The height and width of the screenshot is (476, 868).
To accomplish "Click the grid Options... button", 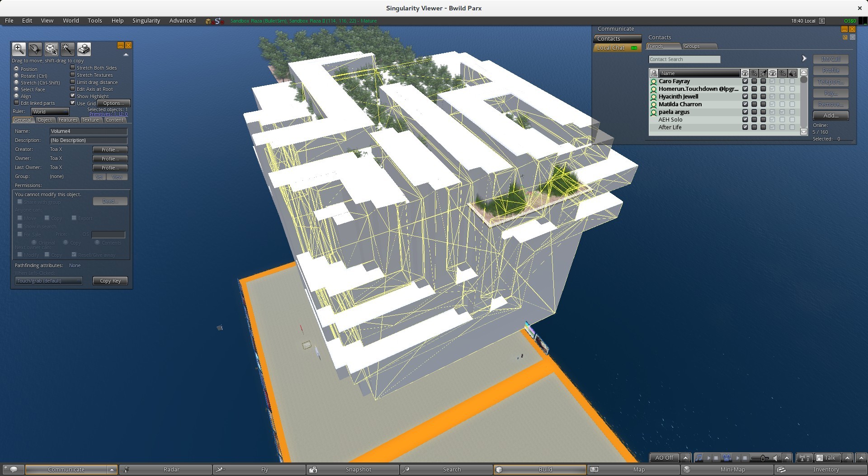I will pyautogui.click(x=114, y=103).
